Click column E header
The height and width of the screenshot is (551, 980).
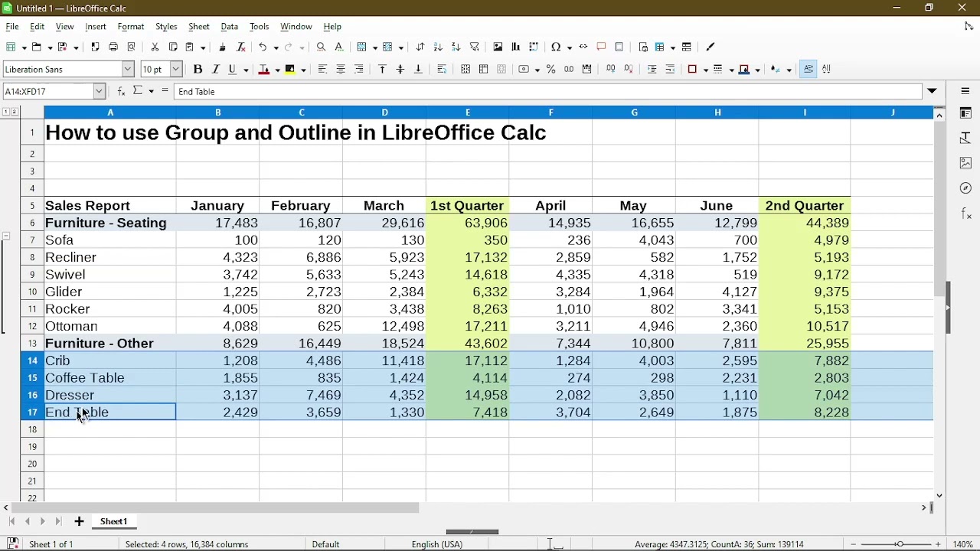pyautogui.click(x=468, y=112)
